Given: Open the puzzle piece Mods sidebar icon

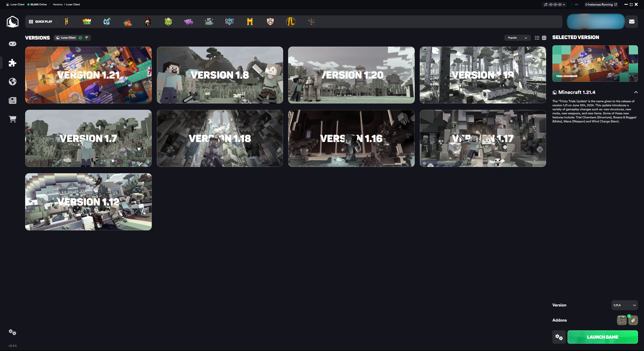Looking at the screenshot, I should (x=13, y=63).
